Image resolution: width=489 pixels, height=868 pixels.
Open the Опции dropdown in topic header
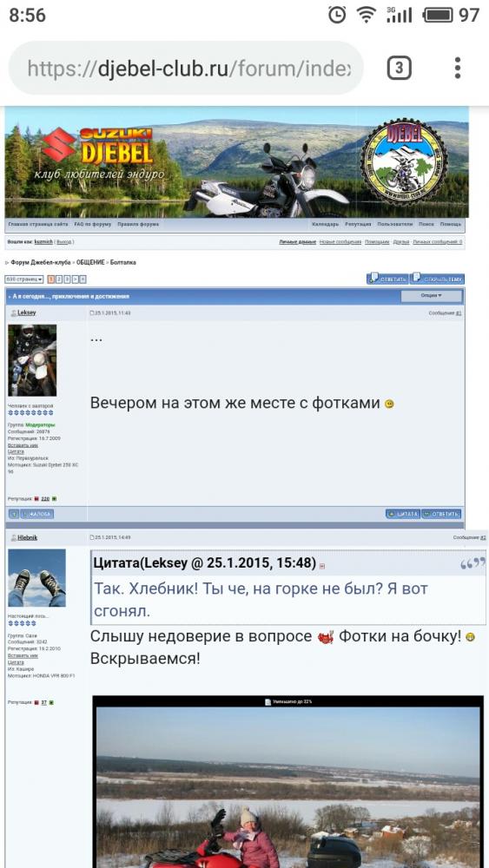[432, 296]
